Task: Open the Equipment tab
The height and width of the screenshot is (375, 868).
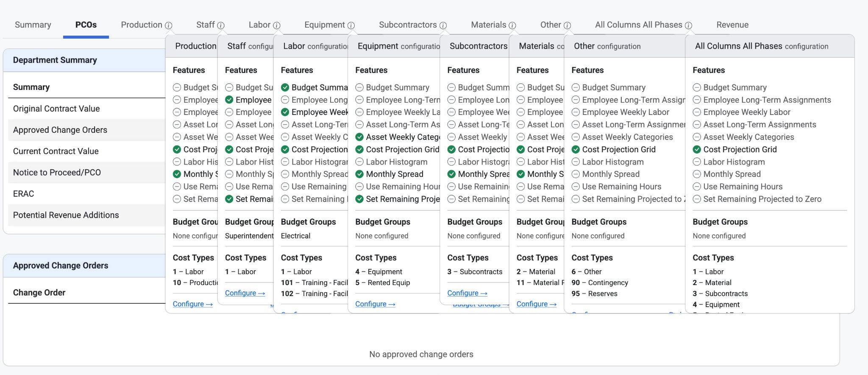Action: tap(325, 25)
